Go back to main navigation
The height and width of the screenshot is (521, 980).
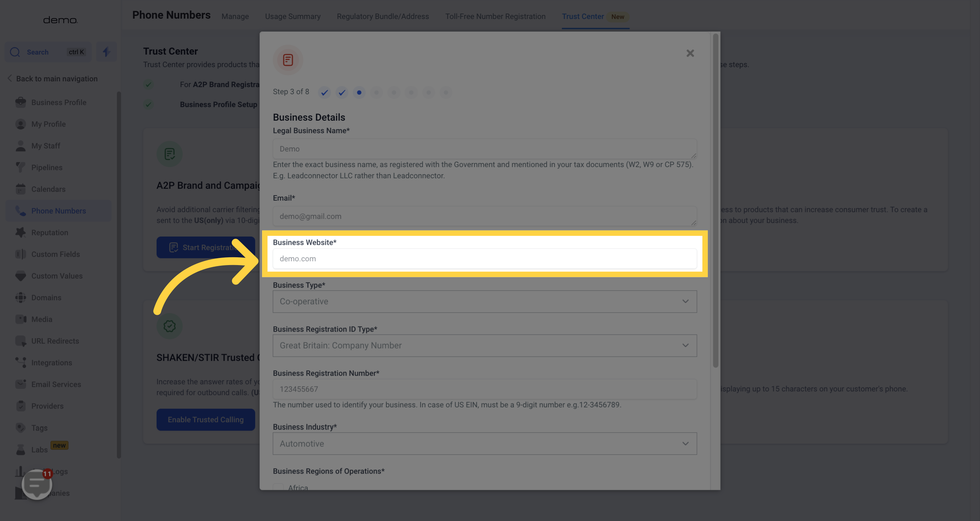coord(53,79)
